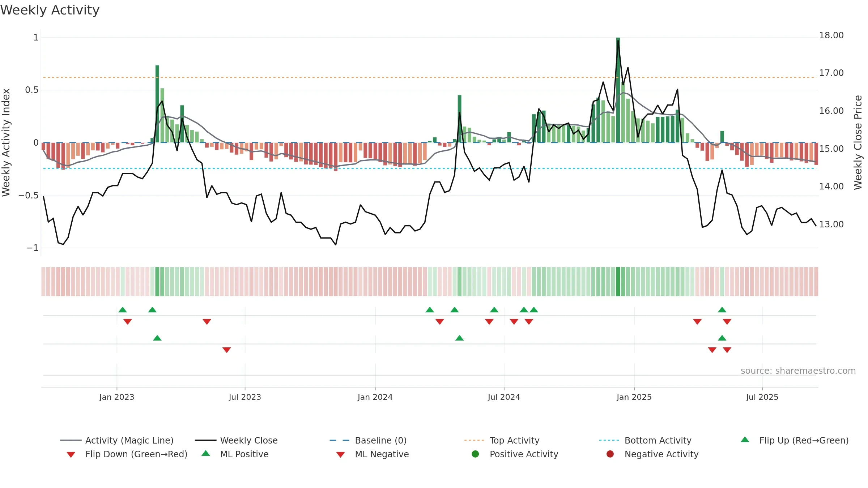This screenshot has height=488, width=868.
Task: Select the ML Positive marker in early 2023
Action: point(157,338)
